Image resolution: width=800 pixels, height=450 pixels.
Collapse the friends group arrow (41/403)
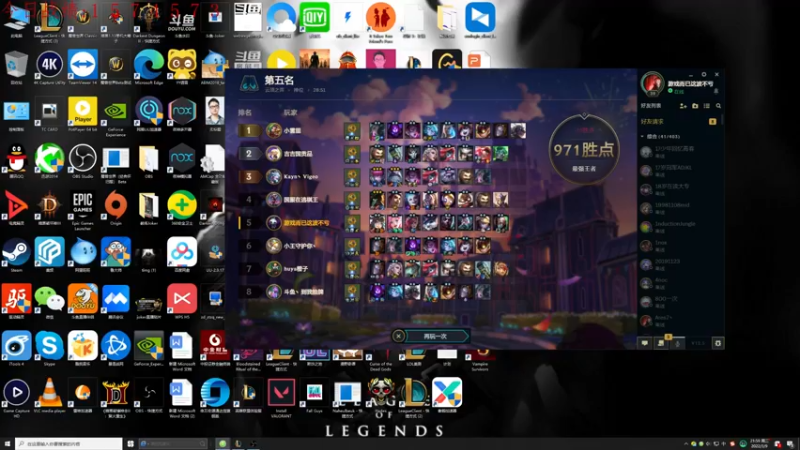coord(642,137)
